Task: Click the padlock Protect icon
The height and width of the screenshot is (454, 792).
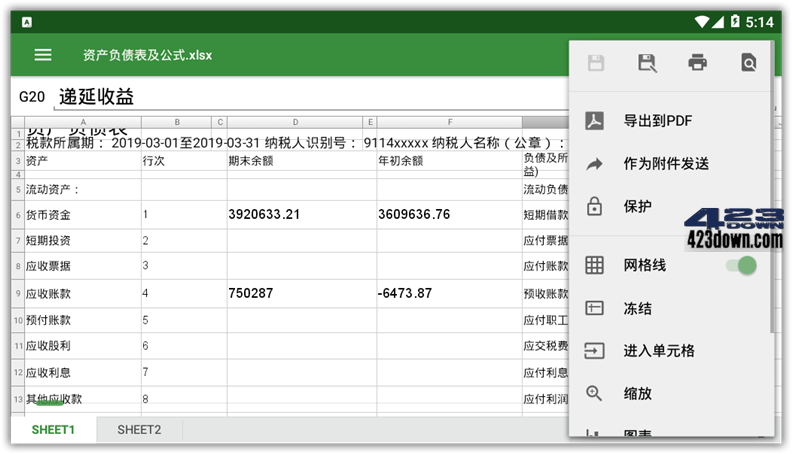Action: click(x=595, y=206)
